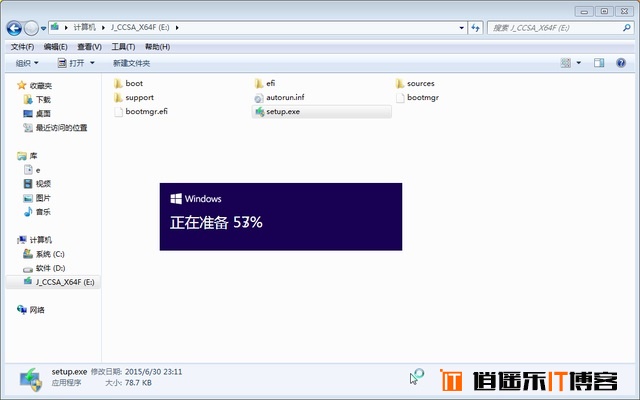Select the support folder
The image size is (640, 400).
(x=133, y=98)
